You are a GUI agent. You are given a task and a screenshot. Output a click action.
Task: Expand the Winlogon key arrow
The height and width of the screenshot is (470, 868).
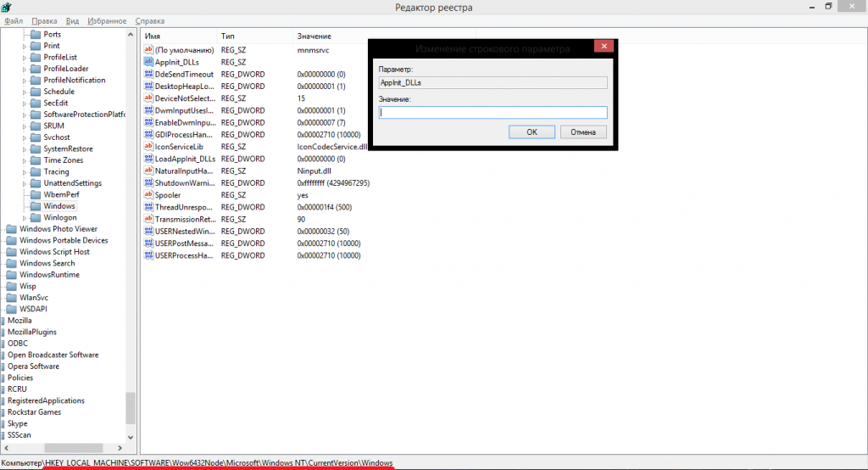coord(25,218)
